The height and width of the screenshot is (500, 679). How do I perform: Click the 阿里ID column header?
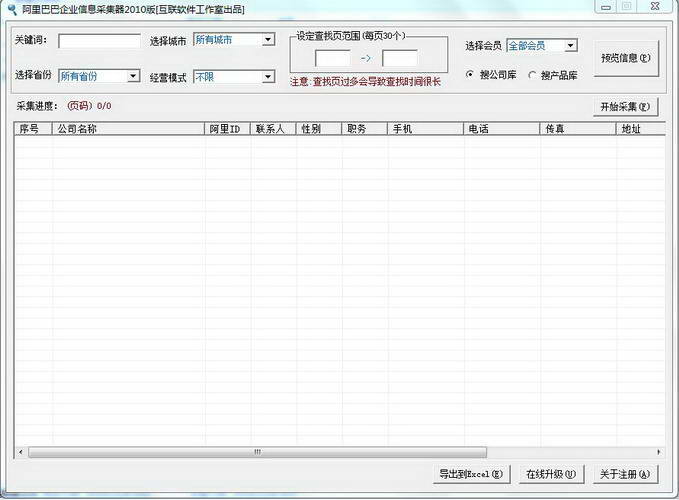(x=227, y=129)
